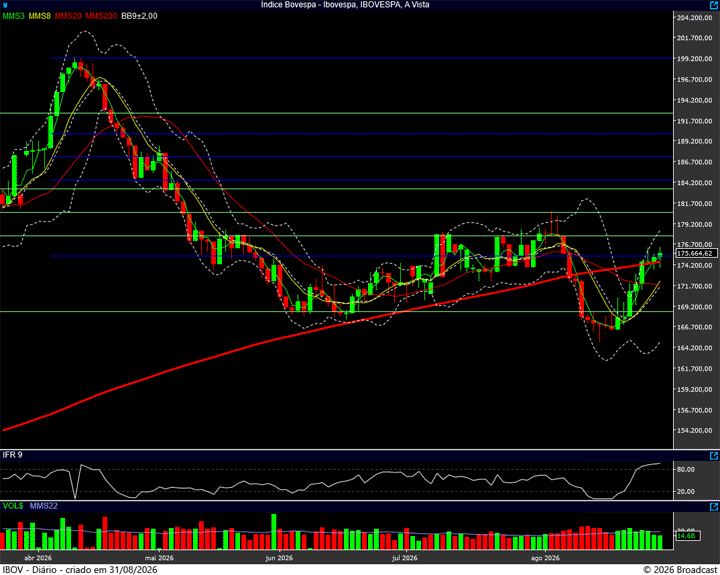The image size is (720, 575).
Task: Click the 204.200,00 price axis label
Action: tap(694, 17)
